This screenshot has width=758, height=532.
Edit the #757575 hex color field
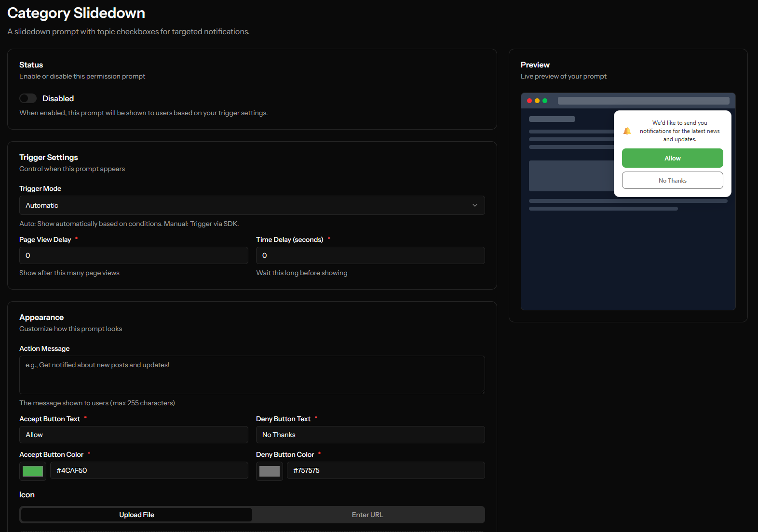pyautogui.click(x=386, y=470)
